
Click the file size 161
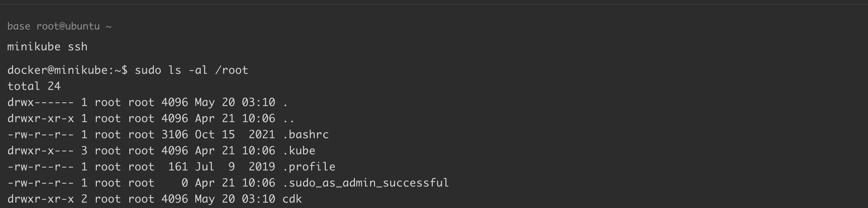click(x=178, y=167)
